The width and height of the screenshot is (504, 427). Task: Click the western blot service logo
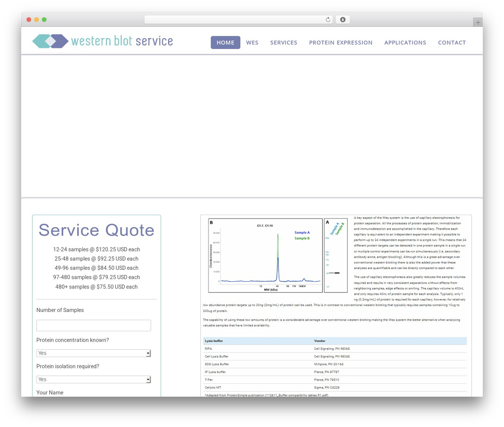coord(102,41)
